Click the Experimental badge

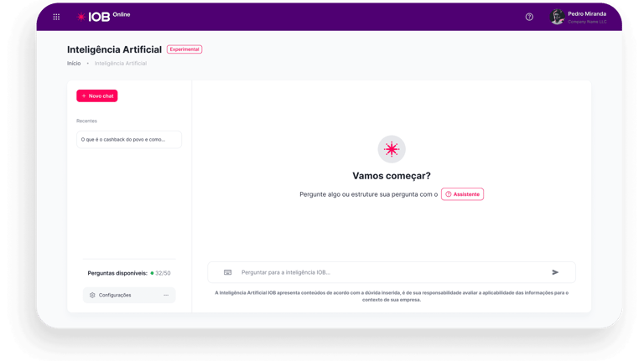pos(184,49)
